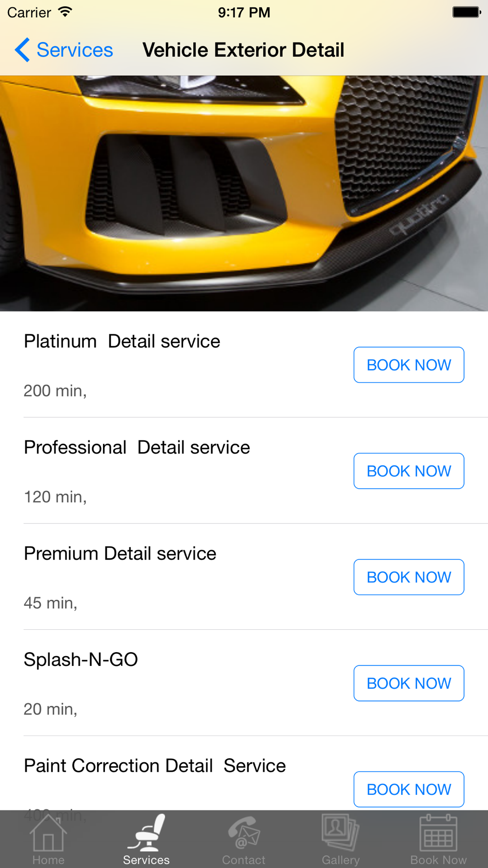Go back to Services list
Image resolution: width=488 pixels, height=868 pixels.
[74, 50]
